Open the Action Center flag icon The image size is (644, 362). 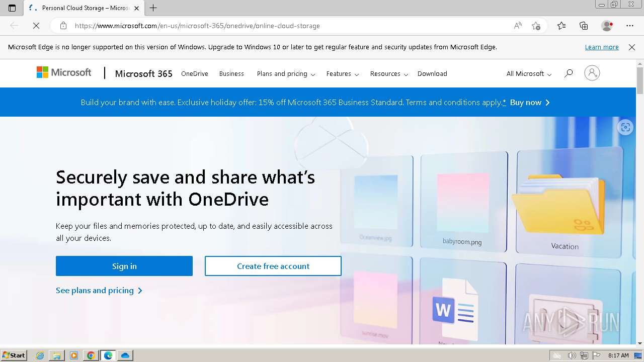596,355
